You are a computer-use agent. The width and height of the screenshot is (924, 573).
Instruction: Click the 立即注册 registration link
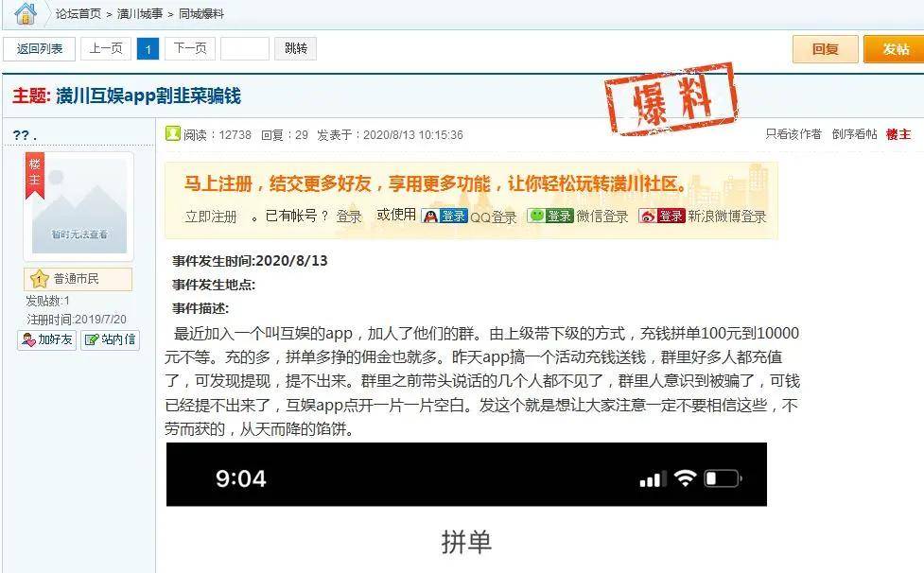212,216
